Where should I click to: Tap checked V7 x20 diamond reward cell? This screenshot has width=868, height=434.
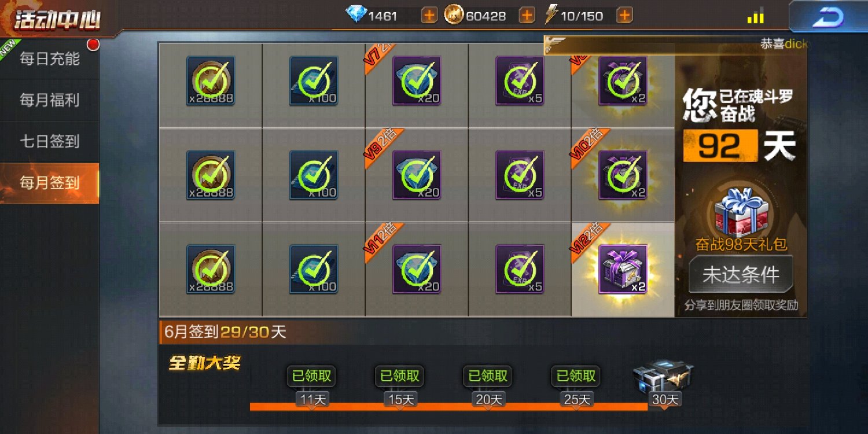[x=417, y=81]
